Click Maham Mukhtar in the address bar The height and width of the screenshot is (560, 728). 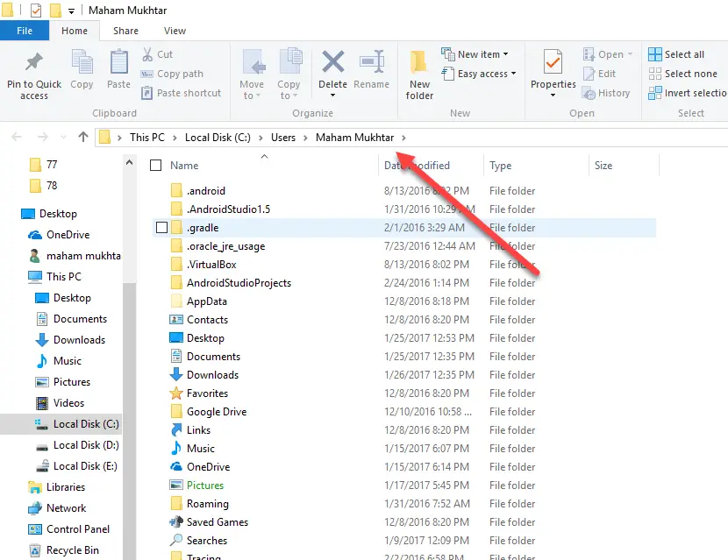pos(354,138)
